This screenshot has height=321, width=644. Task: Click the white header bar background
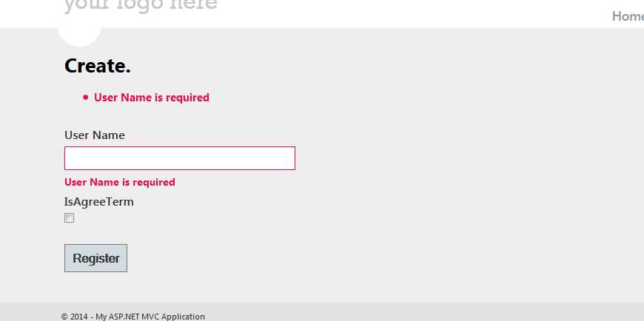click(411, 14)
